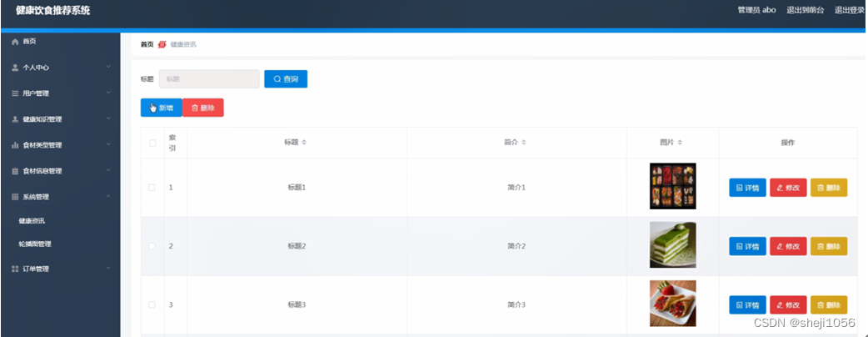This screenshot has width=868, height=337.
Task: Click the sort arrows icon beside 标题 column header
Action: [x=304, y=143]
